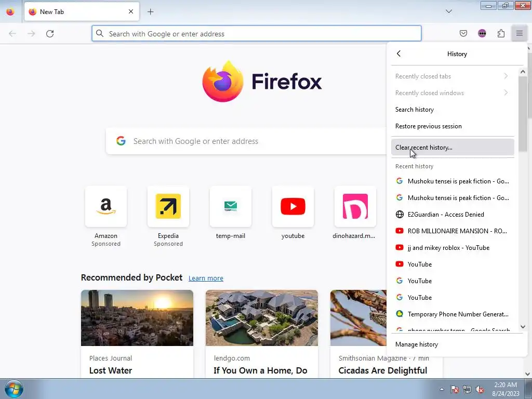Image resolution: width=532 pixels, height=399 pixels.
Task: Open the list all tabs chevron
Action: pos(448,11)
